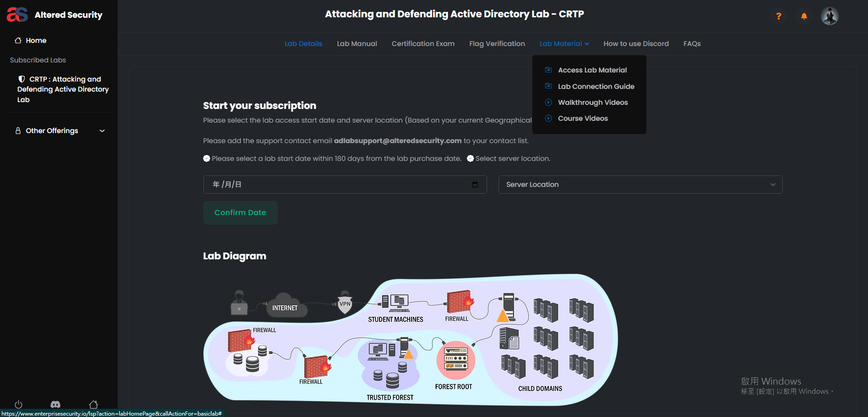The image size is (868, 417).
Task: Click the lab start date input field
Action: pos(338,185)
